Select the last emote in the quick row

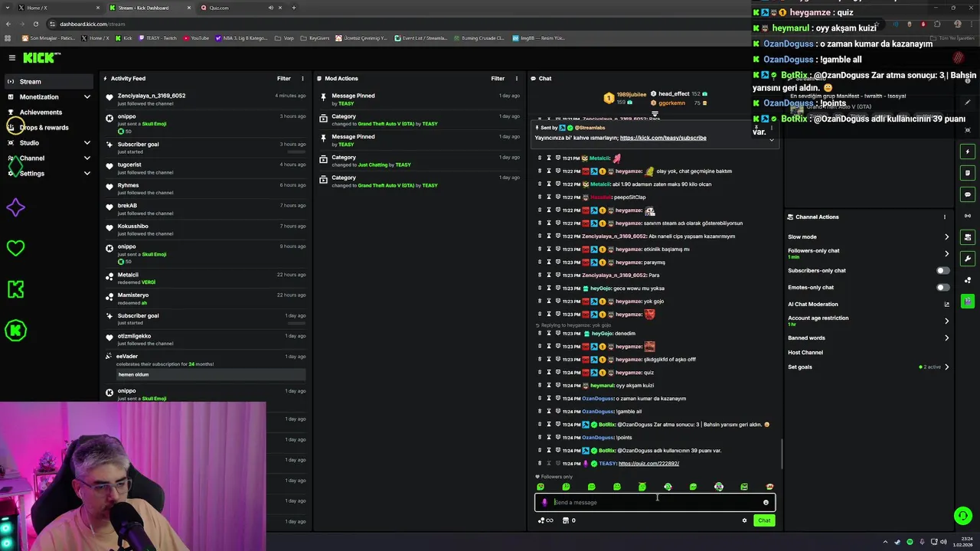[769, 487]
